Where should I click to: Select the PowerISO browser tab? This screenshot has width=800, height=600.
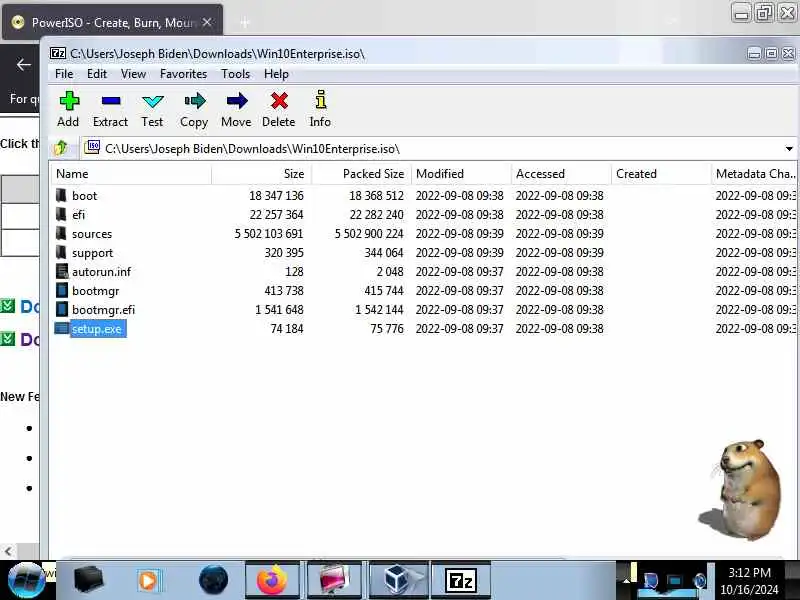click(x=112, y=22)
